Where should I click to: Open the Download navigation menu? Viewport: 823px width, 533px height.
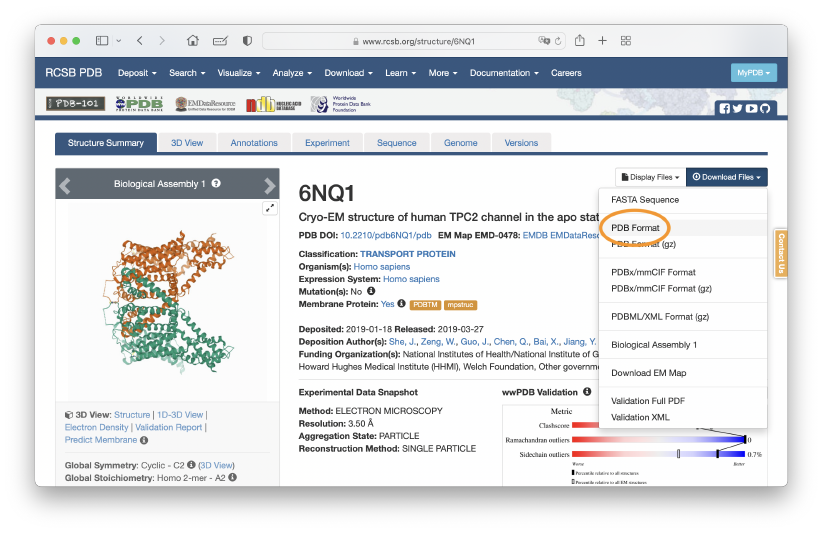click(348, 73)
